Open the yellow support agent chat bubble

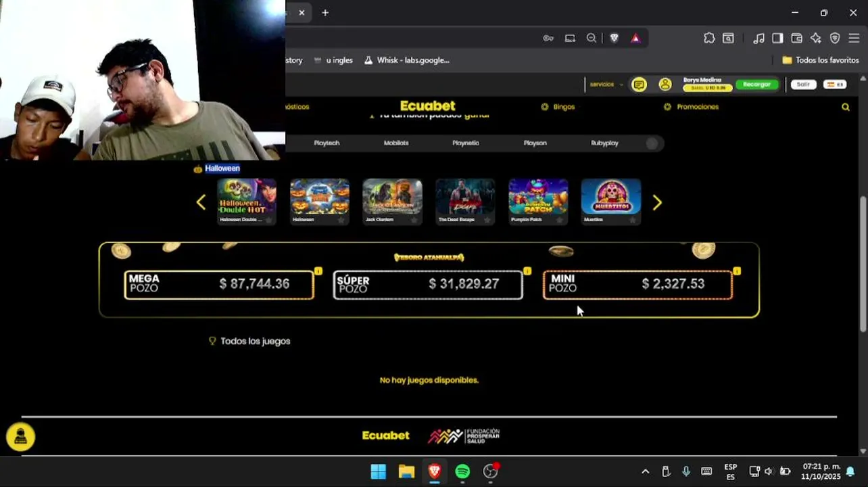tap(20, 437)
